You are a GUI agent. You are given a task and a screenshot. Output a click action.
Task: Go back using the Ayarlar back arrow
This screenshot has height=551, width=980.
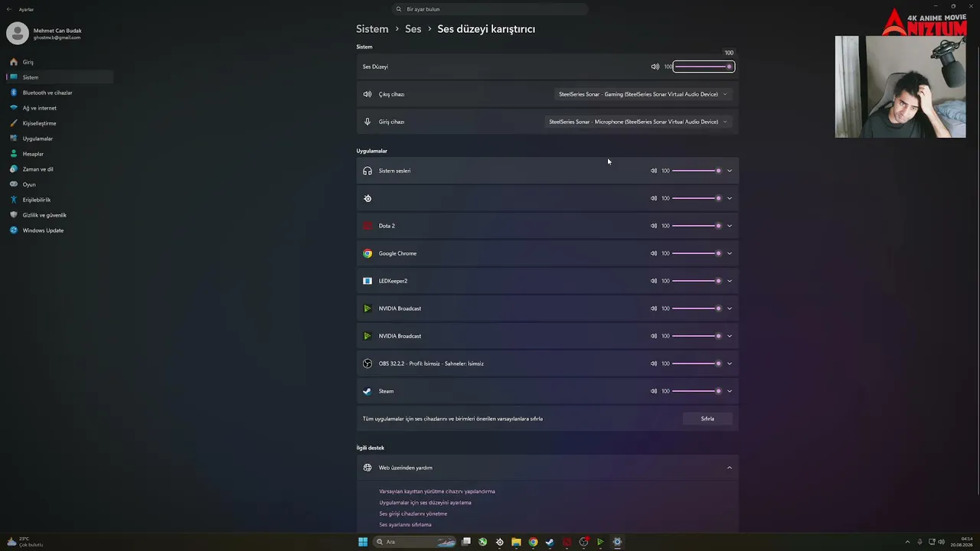(x=9, y=9)
